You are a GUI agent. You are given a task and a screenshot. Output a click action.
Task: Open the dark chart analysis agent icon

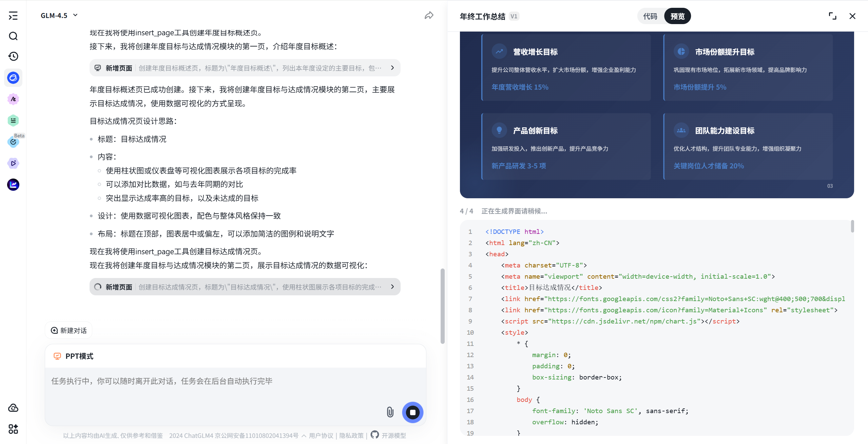click(13, 185)
